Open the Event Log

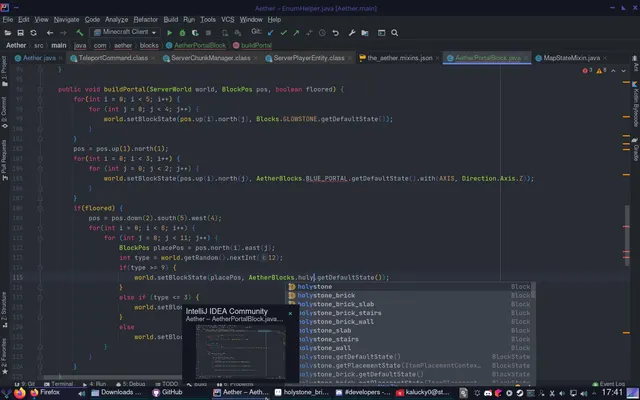608,384
